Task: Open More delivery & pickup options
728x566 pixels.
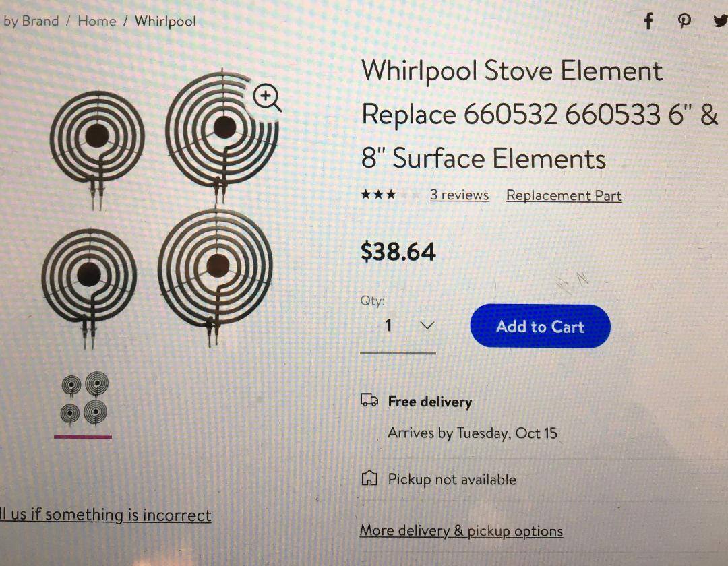Action: point(461,531)
